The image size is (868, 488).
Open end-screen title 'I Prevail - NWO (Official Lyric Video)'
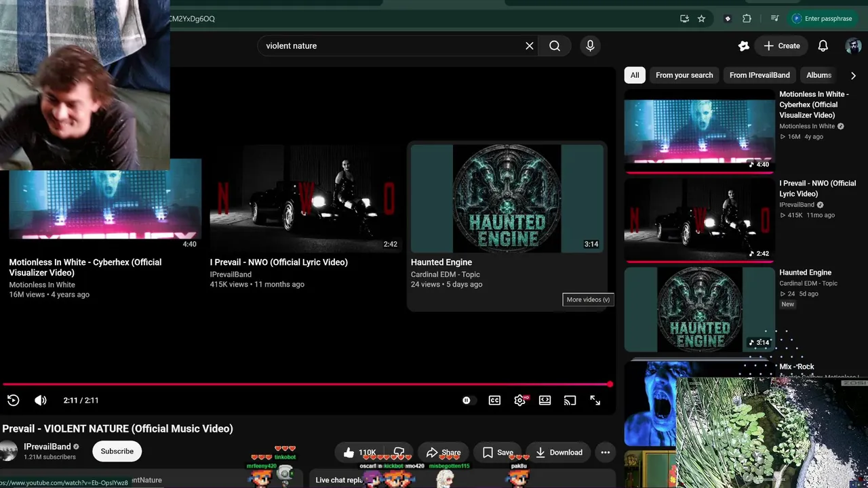pyautogui.click(x=279, y=262)
